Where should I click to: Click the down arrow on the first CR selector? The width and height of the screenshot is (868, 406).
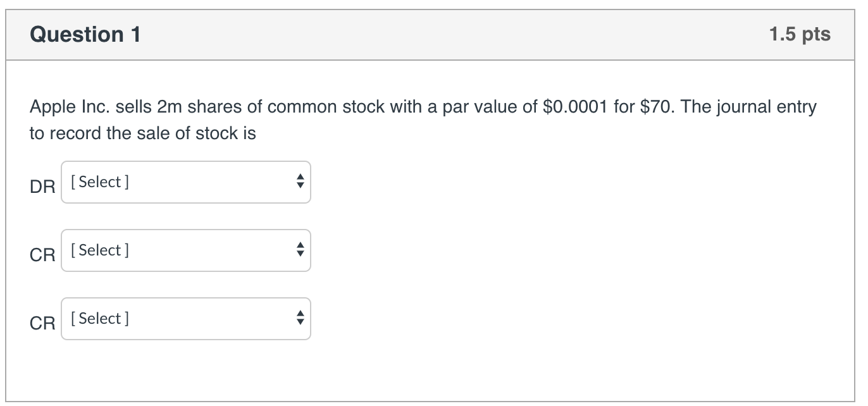pos(299,255)
